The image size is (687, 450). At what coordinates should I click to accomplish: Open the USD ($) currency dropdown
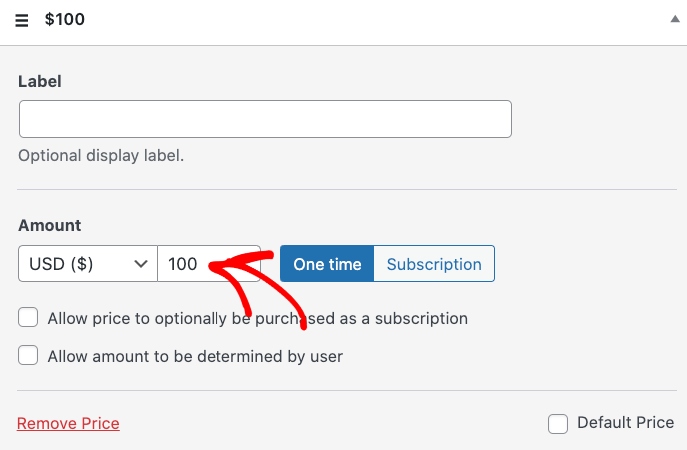coord(87,264)
